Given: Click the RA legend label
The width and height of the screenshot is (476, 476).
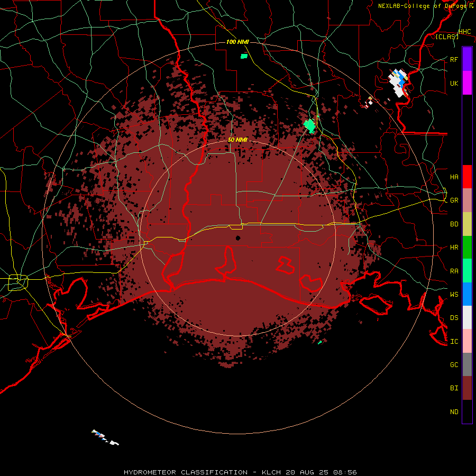Looking at the screenshot, I should pyautogui.click(x=454, y=271).
